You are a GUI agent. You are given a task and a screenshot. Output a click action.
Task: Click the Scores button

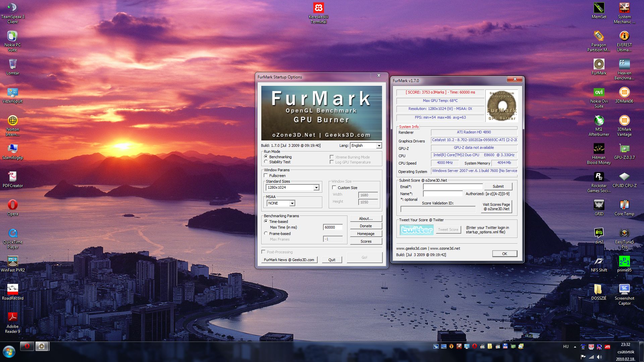click(x=366, y=241)
